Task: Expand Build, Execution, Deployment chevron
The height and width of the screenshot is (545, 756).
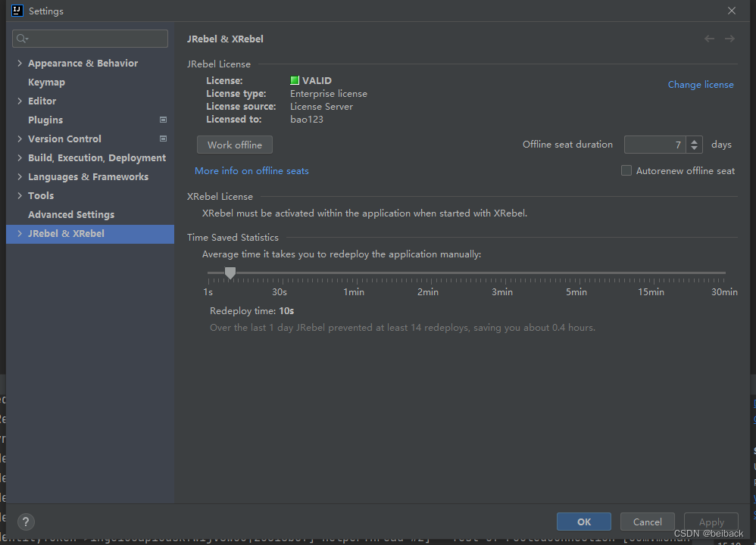Action: 19,157
